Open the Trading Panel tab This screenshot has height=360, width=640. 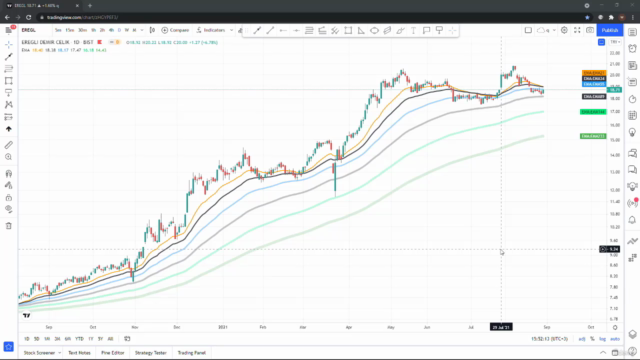tap(191, 353)
